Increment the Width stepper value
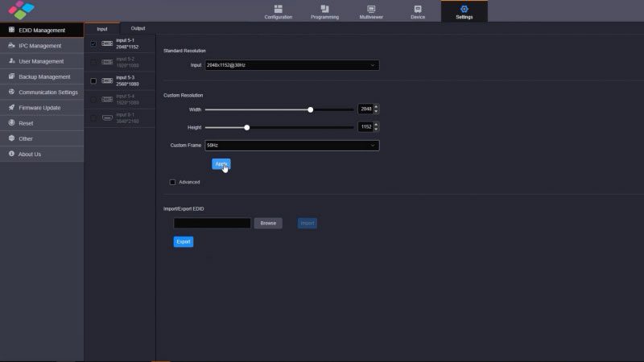Image resolution: width=644 pixels, height=362 pixels. [x=376, y=107]
